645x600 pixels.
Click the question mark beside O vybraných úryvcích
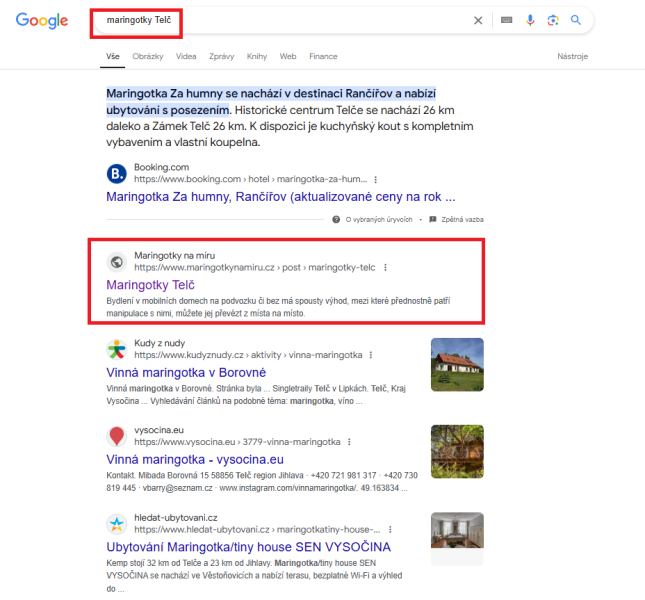(x=336, y=219)
